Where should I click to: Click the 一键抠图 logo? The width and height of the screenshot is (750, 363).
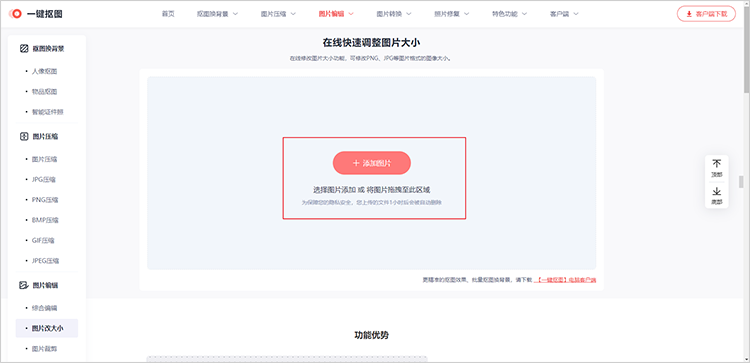tap(35, 14)
